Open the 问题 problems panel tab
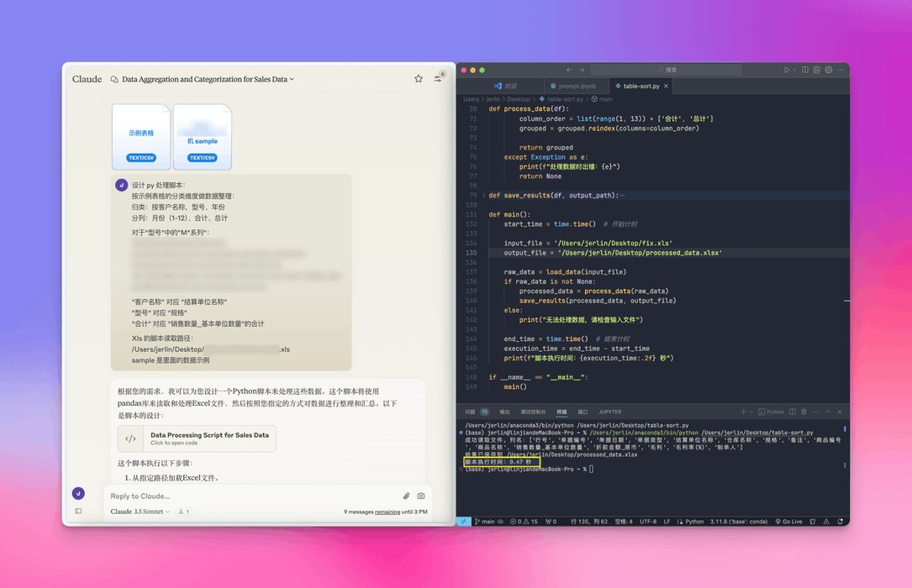Image resolution: width=912 pixels, height=588 pixels. click(477, 412)
